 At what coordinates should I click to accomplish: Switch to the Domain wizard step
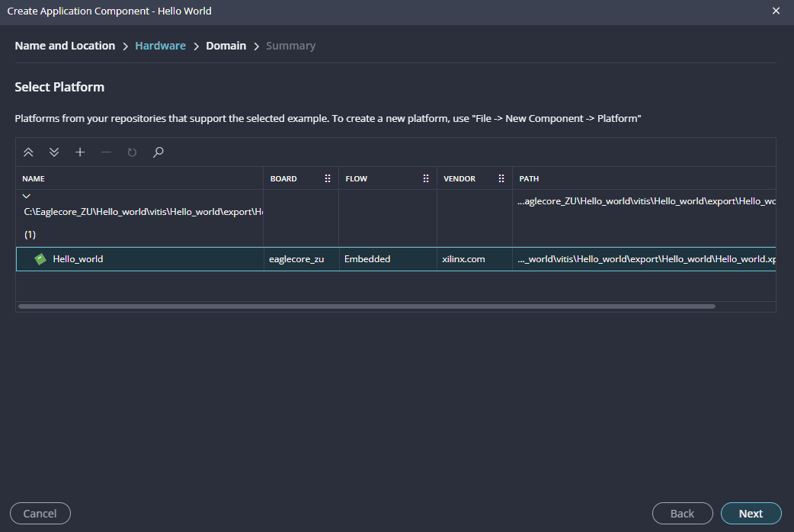tap(226, 46)
